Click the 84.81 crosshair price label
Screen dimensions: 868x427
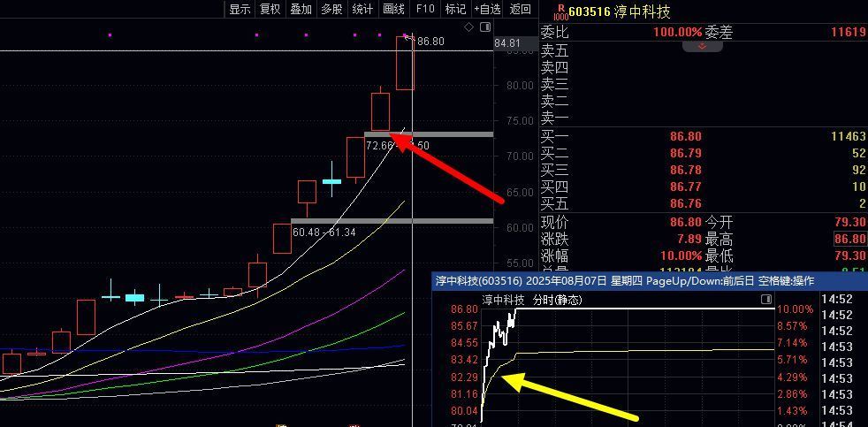pos(507,43)
